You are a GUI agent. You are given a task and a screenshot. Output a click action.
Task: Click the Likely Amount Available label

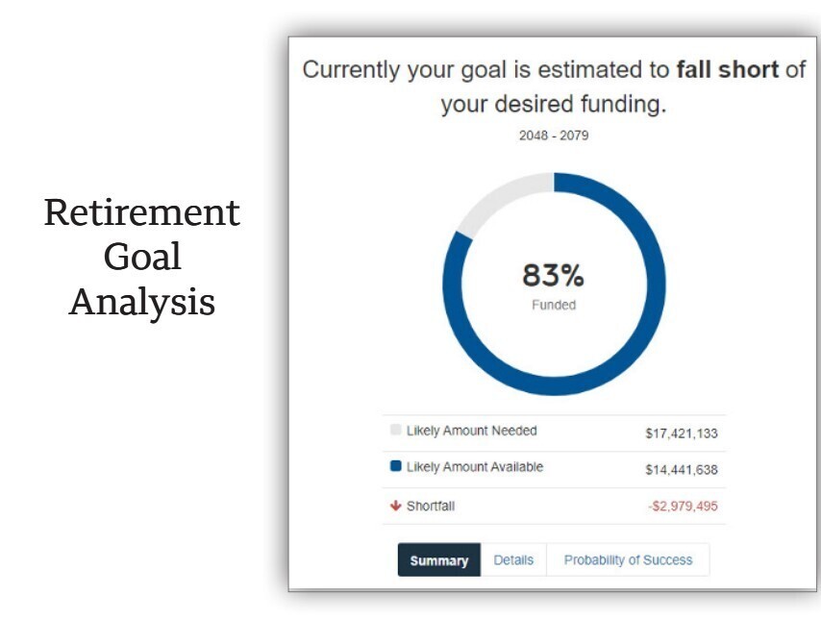click(474, 467)
